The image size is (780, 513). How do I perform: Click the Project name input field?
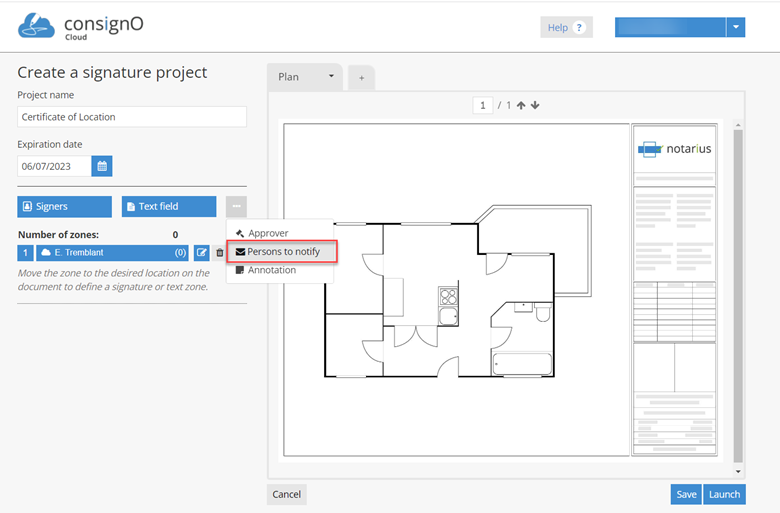[132, 117]
